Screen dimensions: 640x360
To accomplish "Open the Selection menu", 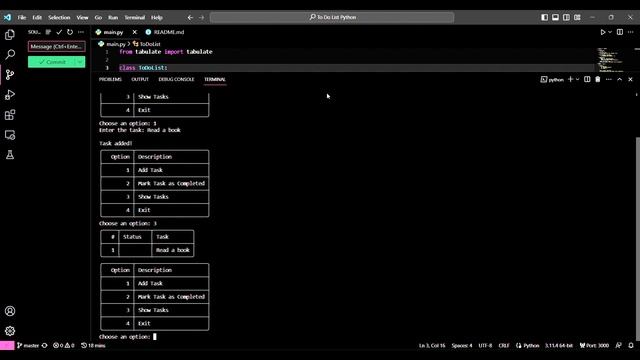I will 59,18.
